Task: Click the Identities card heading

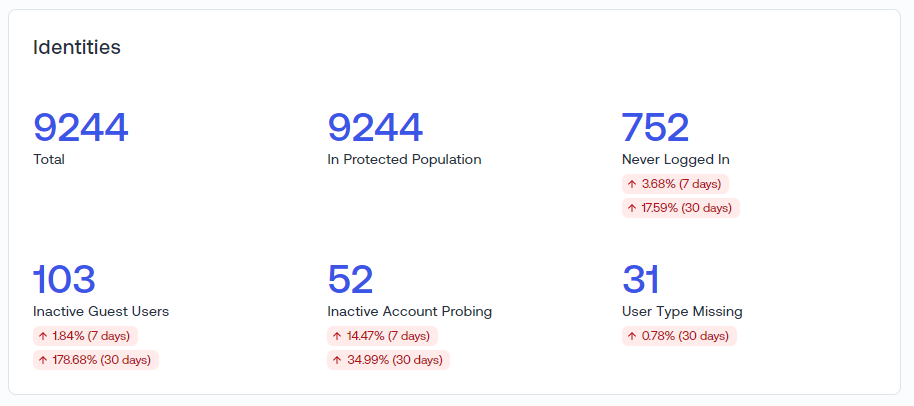Action: 77,47
